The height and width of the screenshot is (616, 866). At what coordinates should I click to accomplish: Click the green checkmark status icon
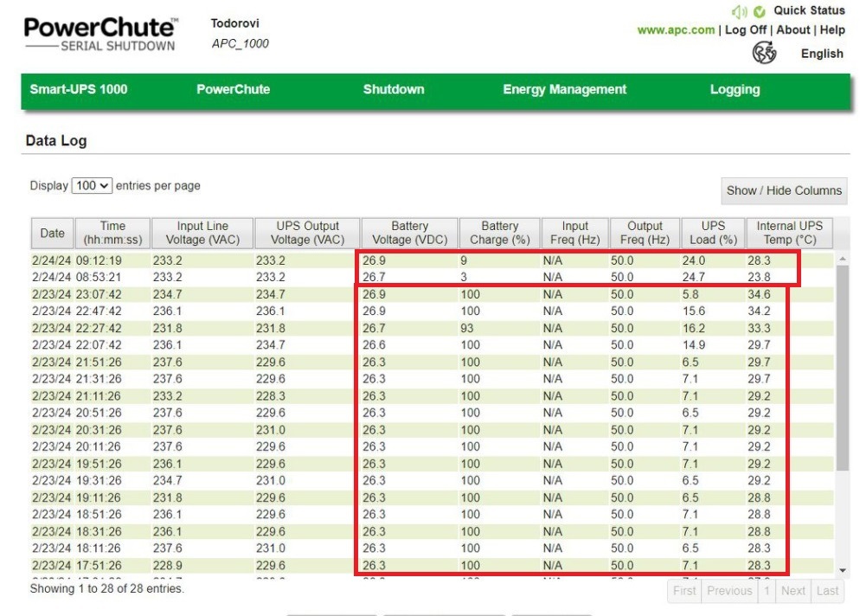click(x=760, y=11)
